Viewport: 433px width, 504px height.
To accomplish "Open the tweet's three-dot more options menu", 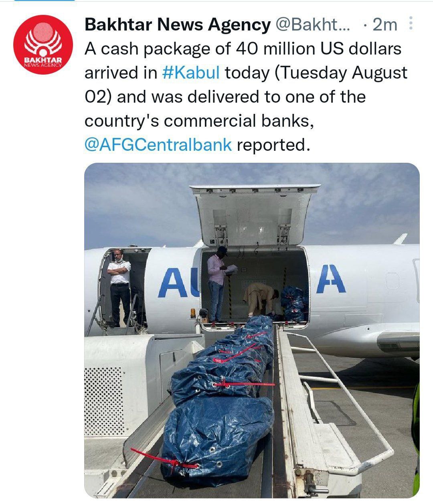I will [x=410, y=24].
